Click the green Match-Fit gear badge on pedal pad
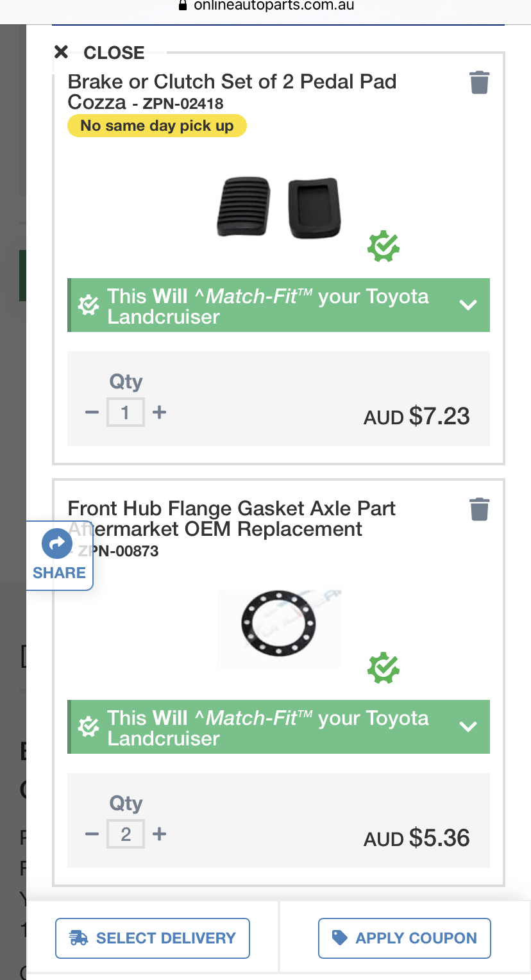 tap(383, 247)
